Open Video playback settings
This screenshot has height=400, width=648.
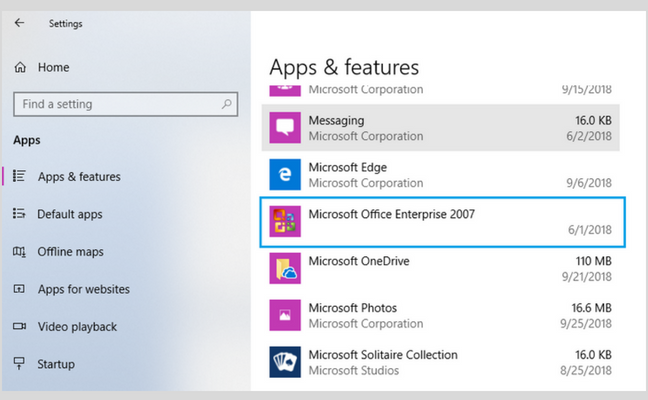77,326
